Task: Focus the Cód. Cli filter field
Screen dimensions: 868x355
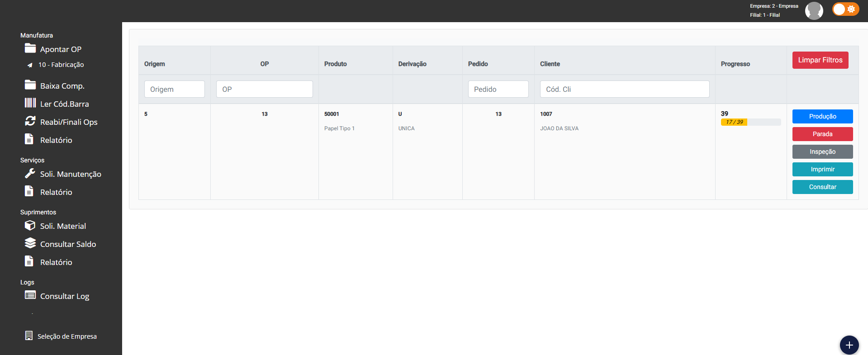Action: 625,89
